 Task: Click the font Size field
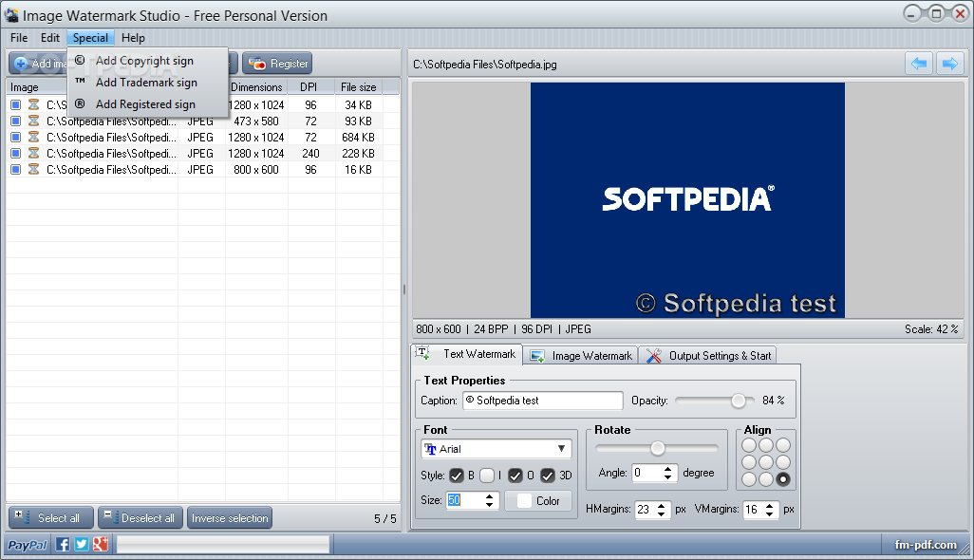click(x=464, y=500)
